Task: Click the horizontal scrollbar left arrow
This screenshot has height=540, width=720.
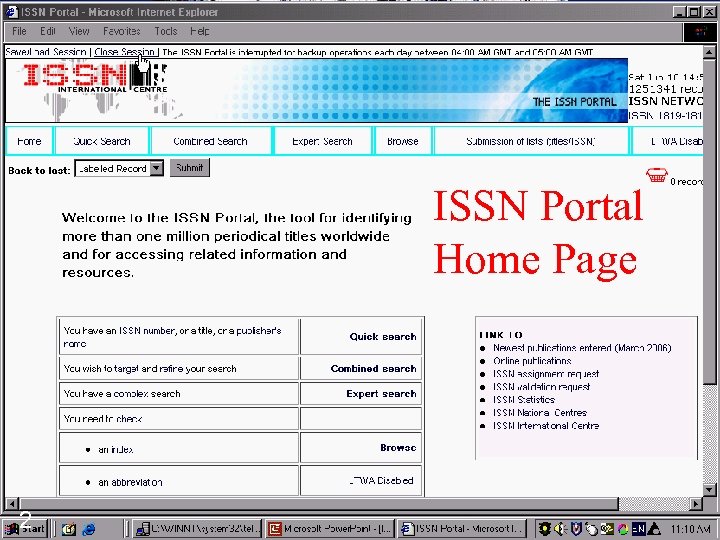Action: [12, 503]
